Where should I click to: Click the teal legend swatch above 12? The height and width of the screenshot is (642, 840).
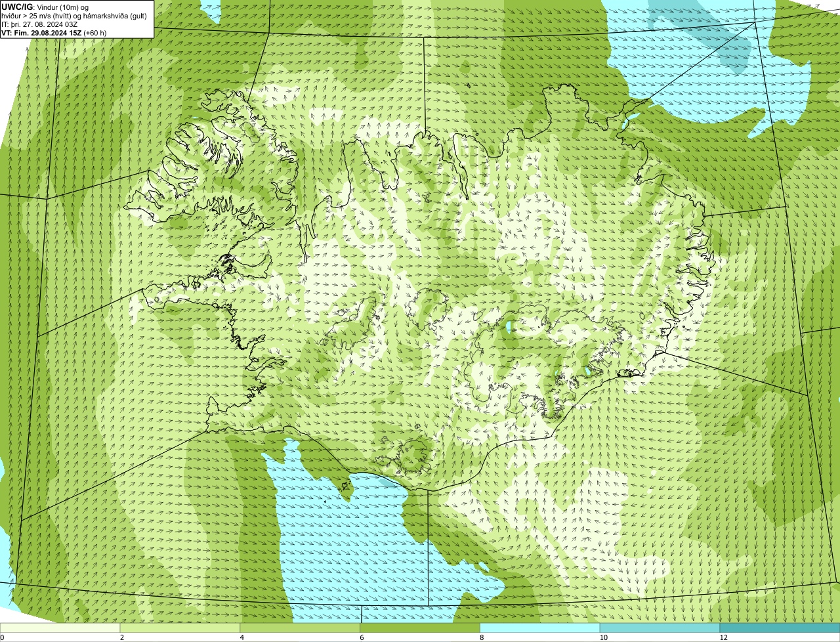point(780,628)
